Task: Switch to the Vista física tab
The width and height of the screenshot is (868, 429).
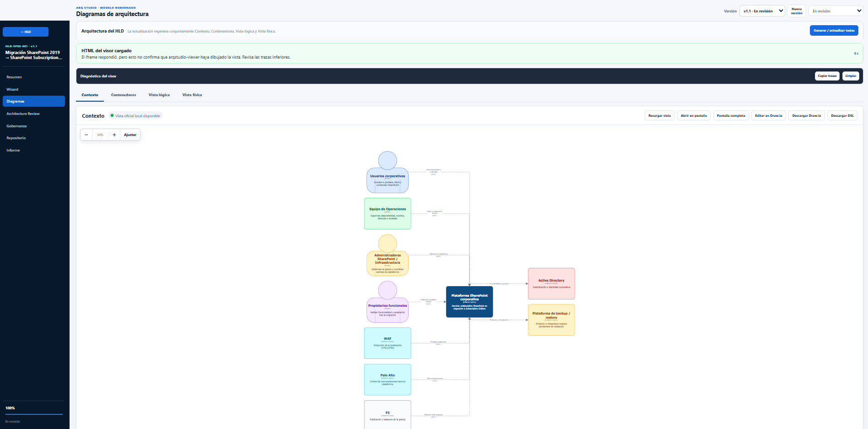Action: (x=192, y=95)
